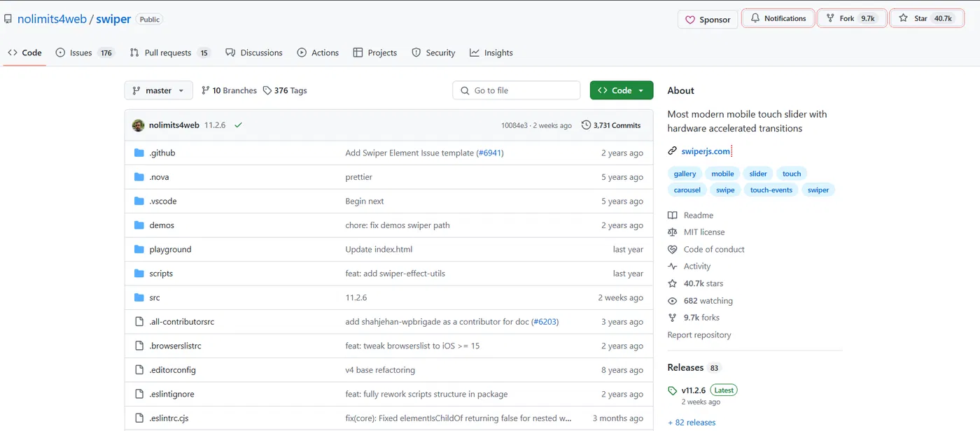Open the swiperjs.com website link
The image size is (980, 431).
click(706, 151)
